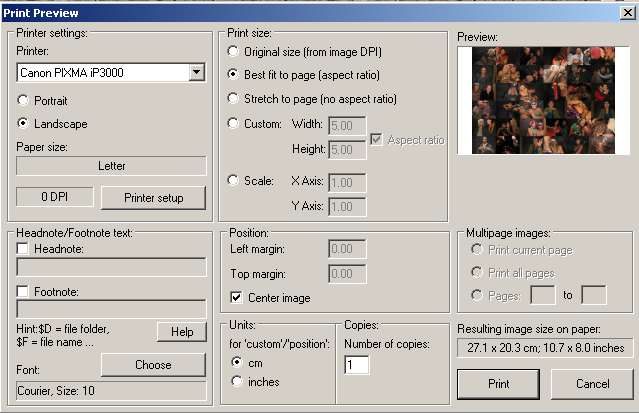
Task: Enable the Headnote checkbox
Action: point(24,249)
